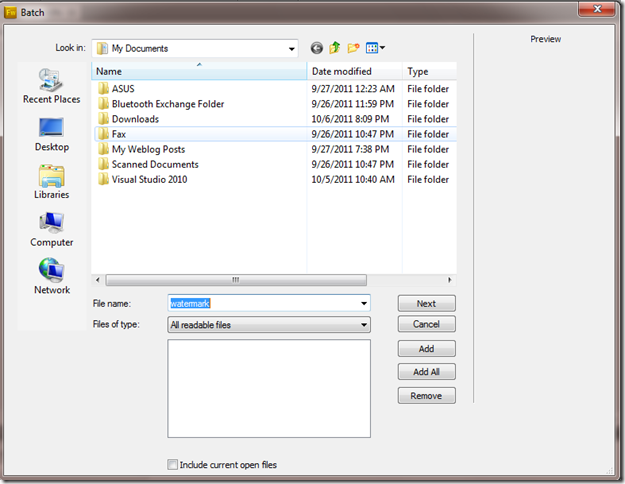This screenshot has height=484, width=625.
Task: Click the Next button
Action: coord(426,303)
